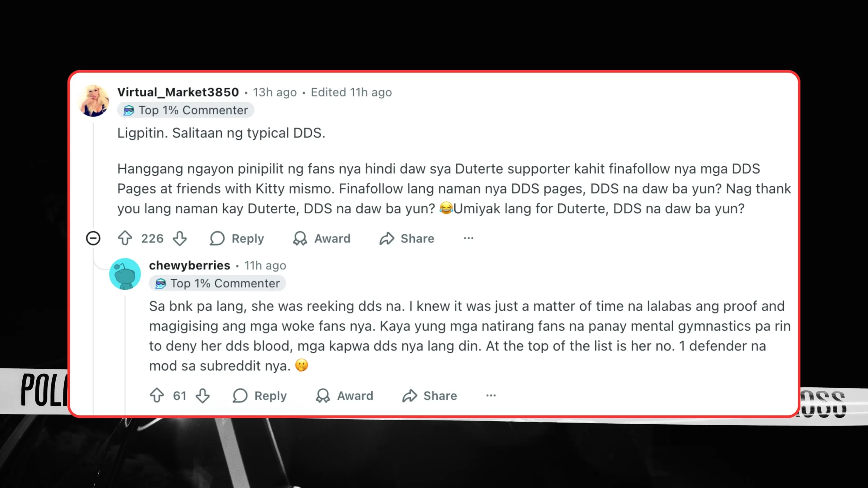Click the 13h ago timestamp
This screenshot has width=868, height=488.
(x=275, y=92)
